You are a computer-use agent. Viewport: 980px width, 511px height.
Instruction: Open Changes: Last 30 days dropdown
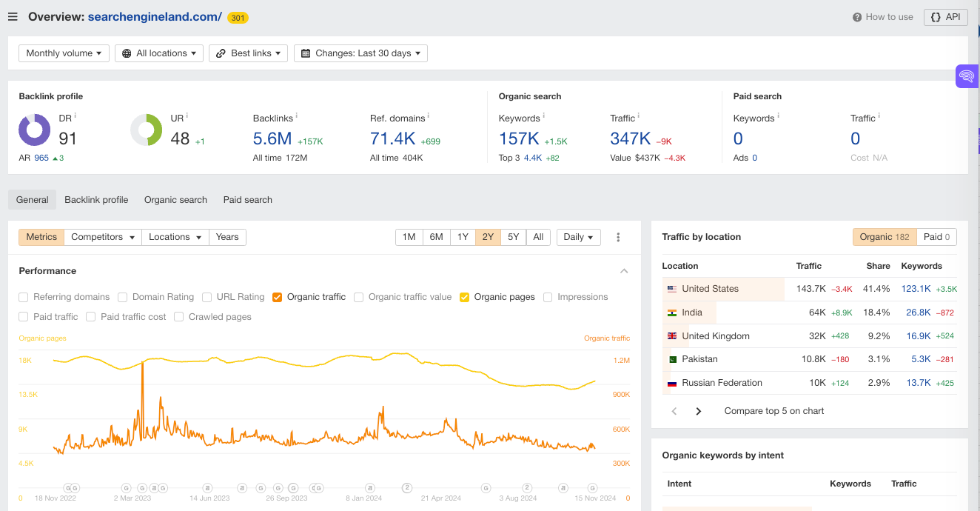(360, 53)
